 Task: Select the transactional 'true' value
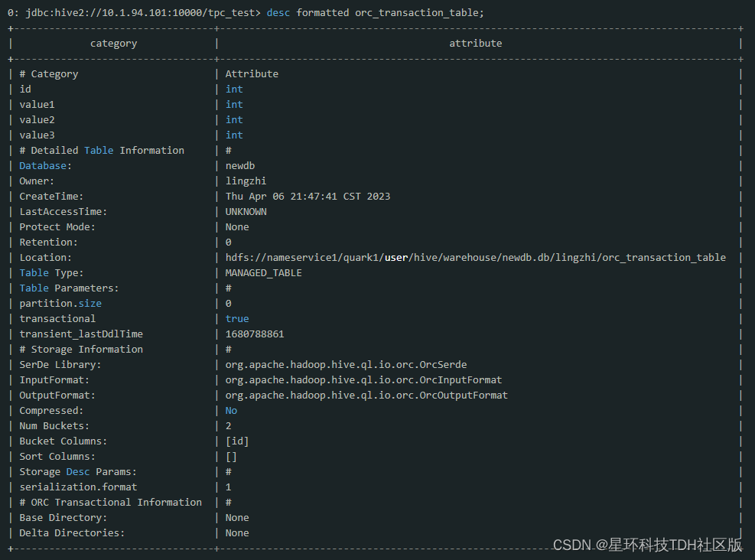(237, 319)
